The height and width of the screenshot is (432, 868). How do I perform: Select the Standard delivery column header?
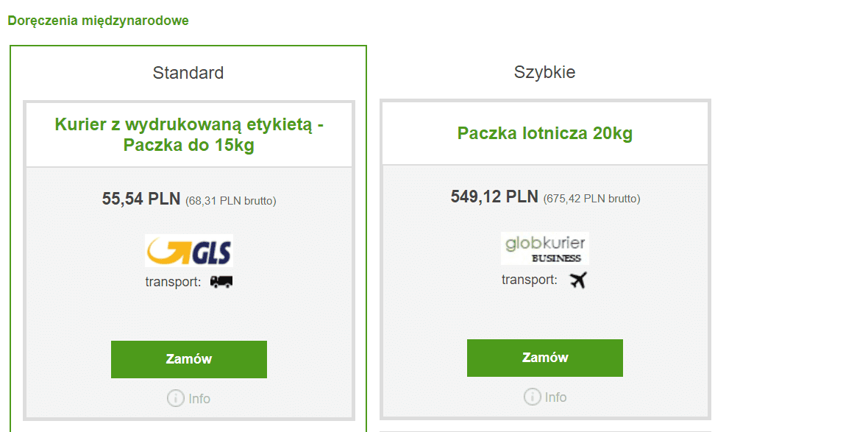[188, 73]
